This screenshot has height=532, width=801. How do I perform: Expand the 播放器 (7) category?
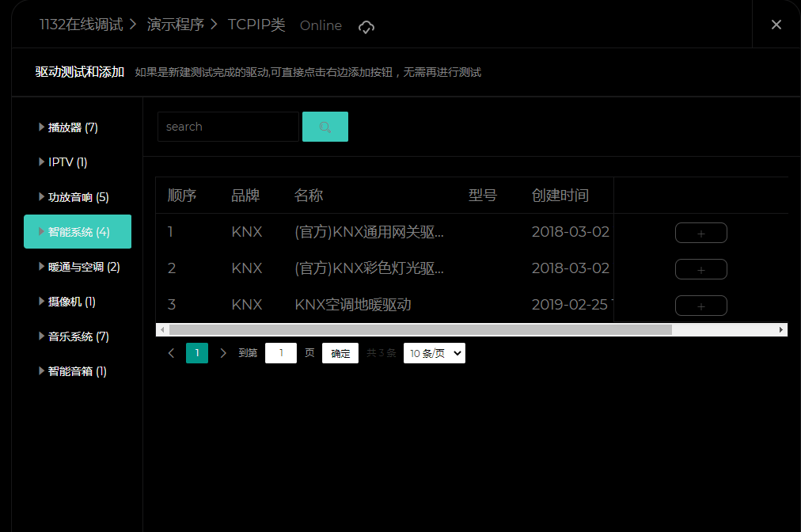68,127
